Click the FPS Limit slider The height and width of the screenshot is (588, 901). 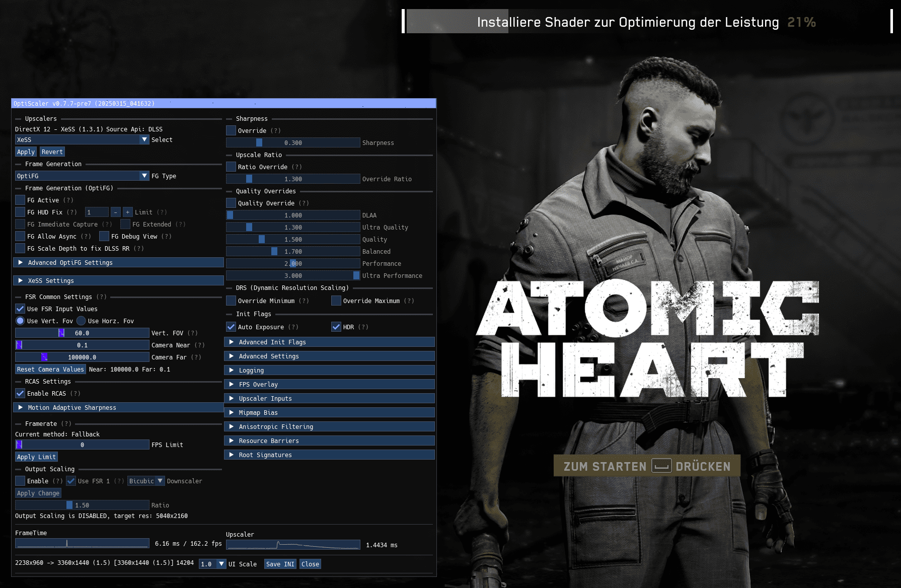(x=82, y=445)
